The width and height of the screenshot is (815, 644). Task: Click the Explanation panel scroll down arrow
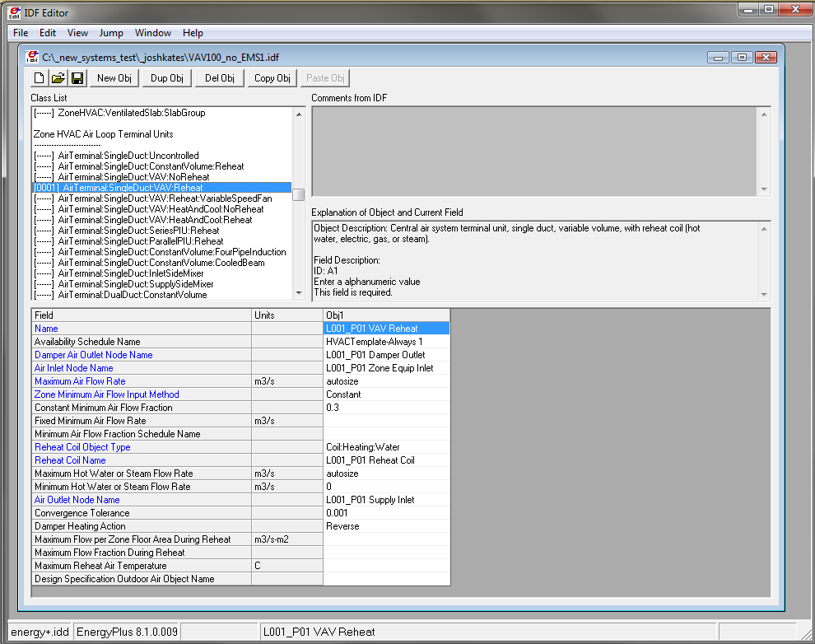click(764, 294)
